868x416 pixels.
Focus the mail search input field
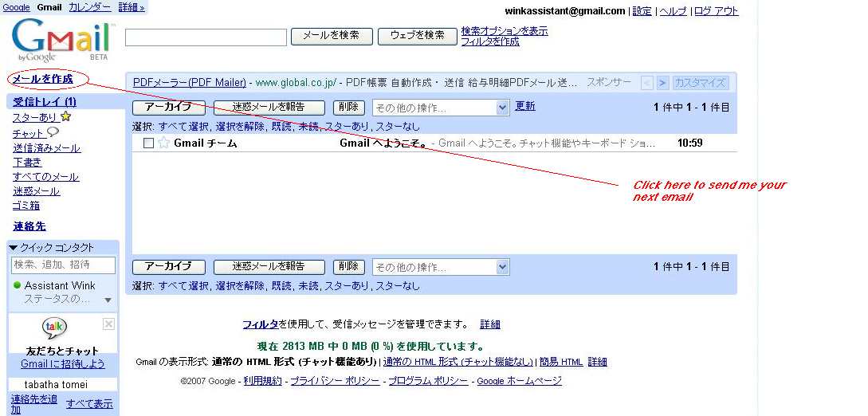coord(206,37)
